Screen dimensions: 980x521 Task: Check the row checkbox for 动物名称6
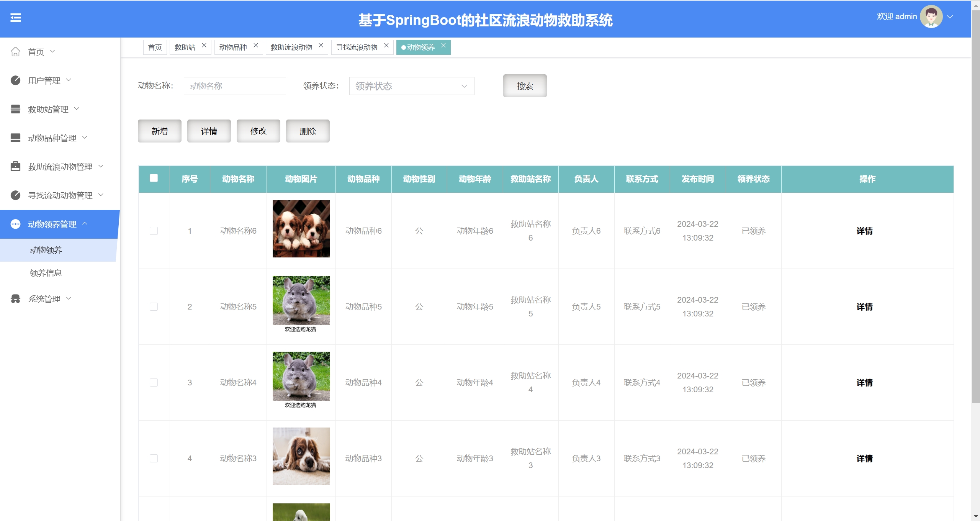[x=154, y=231]
